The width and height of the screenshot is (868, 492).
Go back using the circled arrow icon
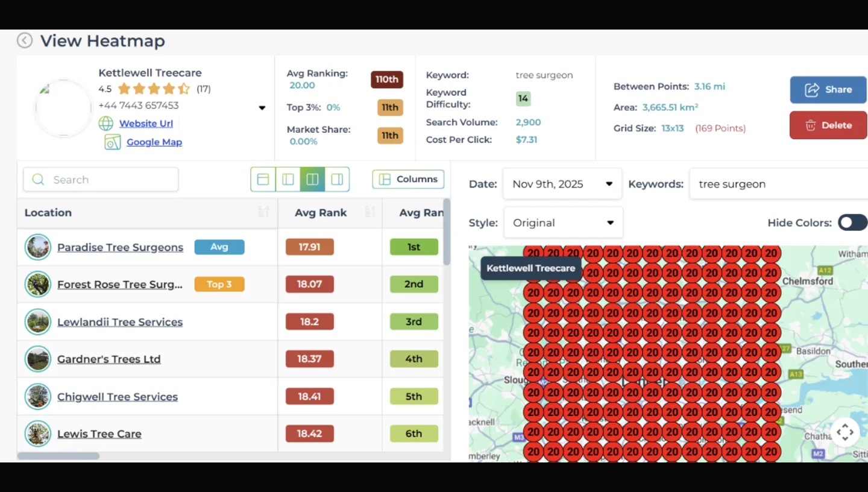24,40
